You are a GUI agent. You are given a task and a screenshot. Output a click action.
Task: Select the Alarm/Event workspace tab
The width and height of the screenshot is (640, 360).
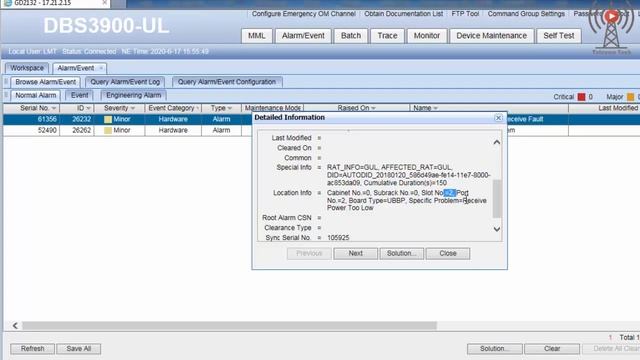point(76,68)
